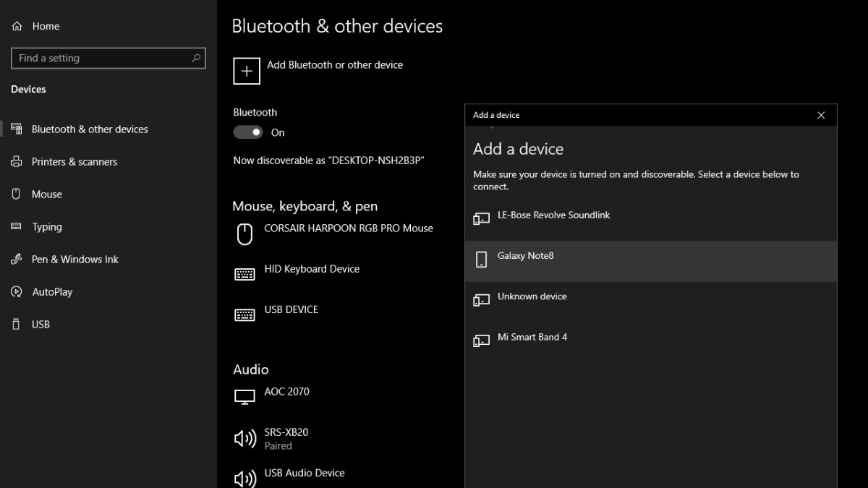Click the USB DEVICE keyboard icon
The width and height of the screenshot is (868, 488).
[245, 315]
